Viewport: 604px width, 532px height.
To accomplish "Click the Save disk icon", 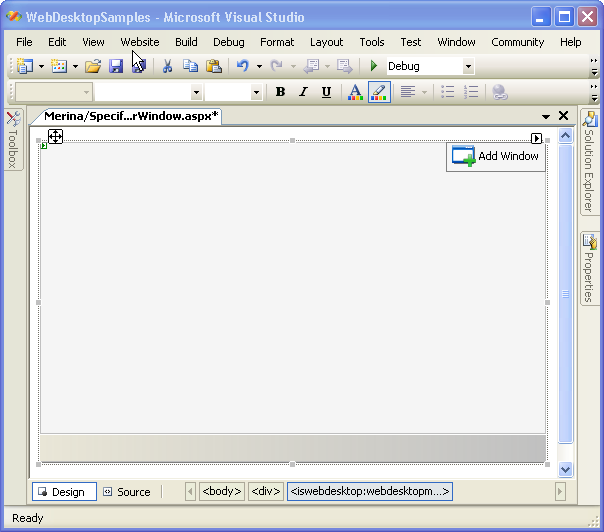I will tap(116, 66).
